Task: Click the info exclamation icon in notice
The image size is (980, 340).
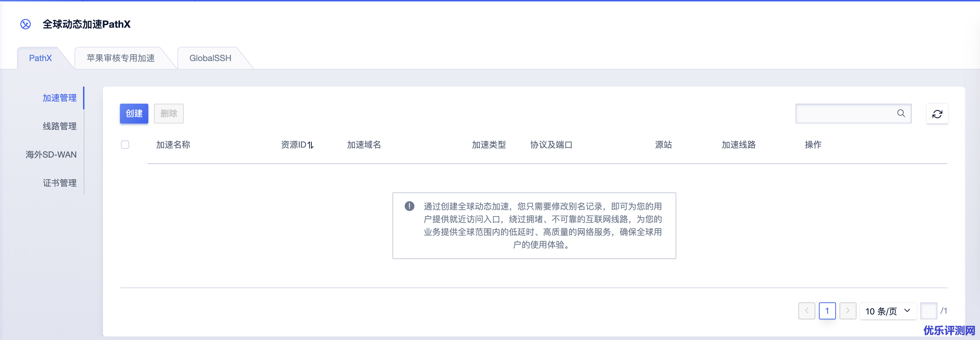Action: 409,206
